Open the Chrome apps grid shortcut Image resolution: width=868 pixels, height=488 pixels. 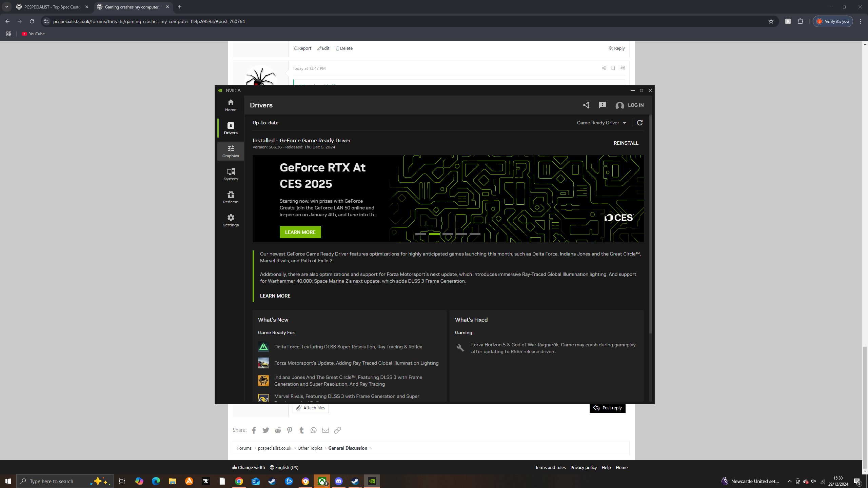click(9, 34)
